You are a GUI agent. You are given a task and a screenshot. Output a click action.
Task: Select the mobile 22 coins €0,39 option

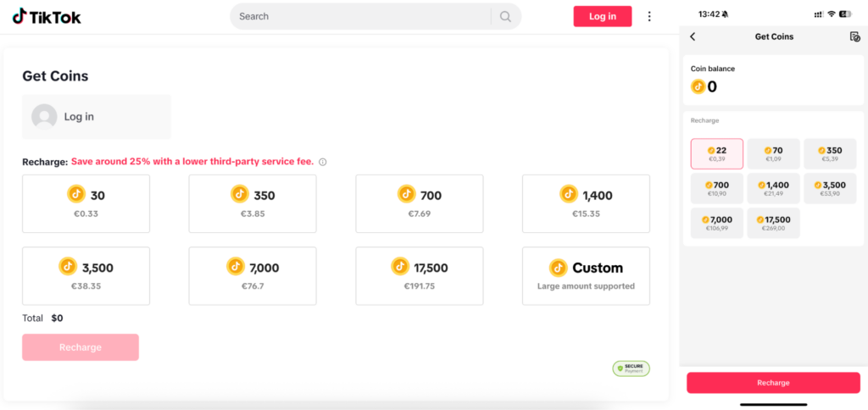(717, 154)
